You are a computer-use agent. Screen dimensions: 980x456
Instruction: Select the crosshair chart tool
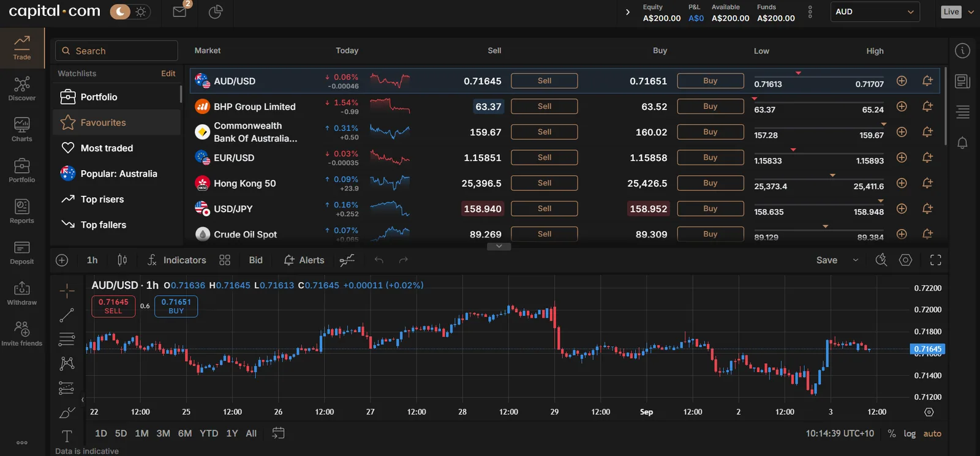67,291
